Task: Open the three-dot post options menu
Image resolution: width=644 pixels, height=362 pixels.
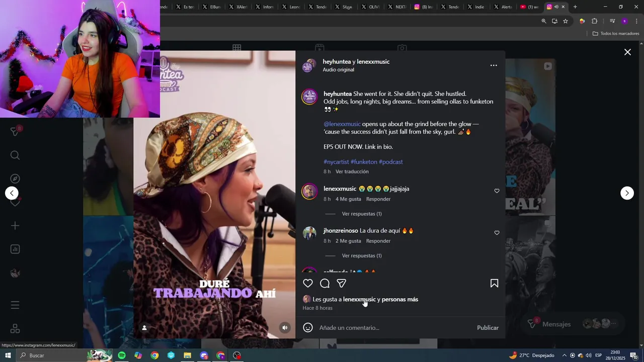Action: point(494,65)
